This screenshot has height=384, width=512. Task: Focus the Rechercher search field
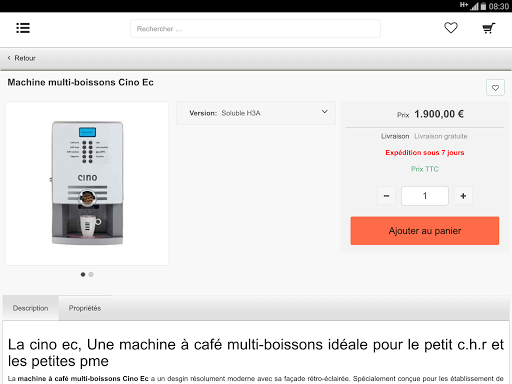click(x=255, y=29)
